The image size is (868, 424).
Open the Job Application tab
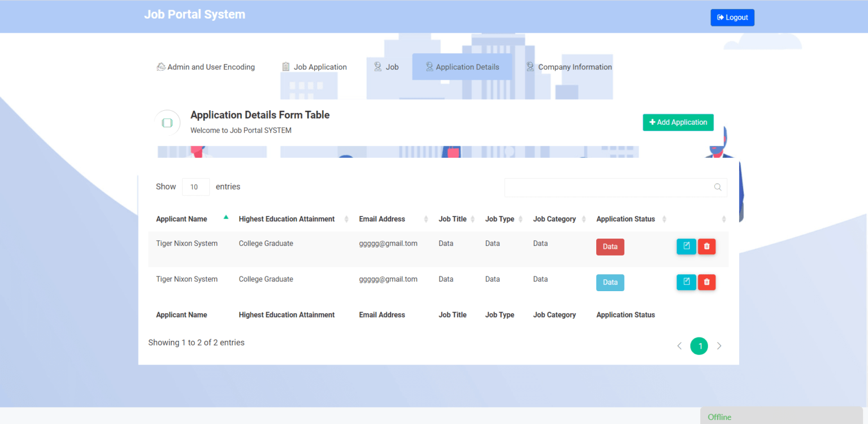point(314,67)
